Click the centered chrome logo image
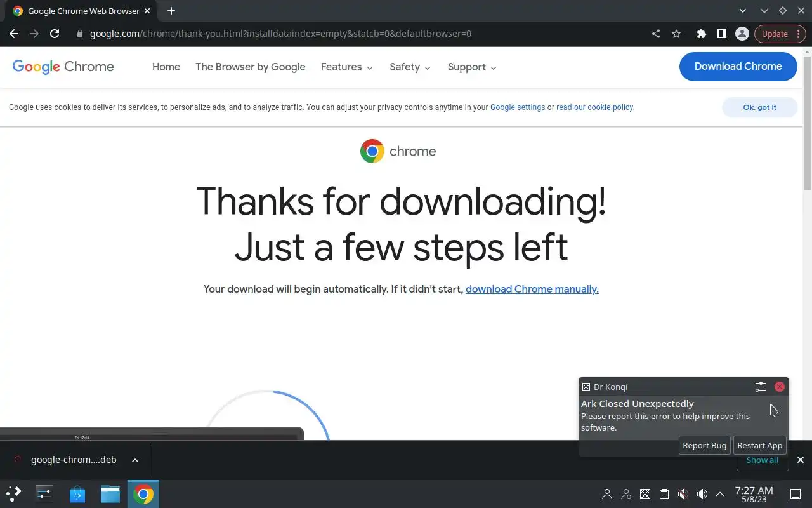 398,151
